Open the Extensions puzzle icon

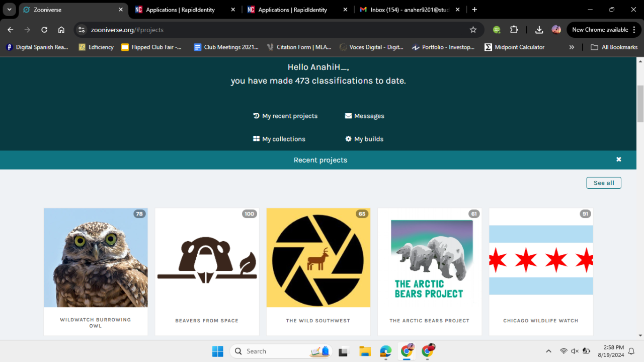tap(514, 30)
